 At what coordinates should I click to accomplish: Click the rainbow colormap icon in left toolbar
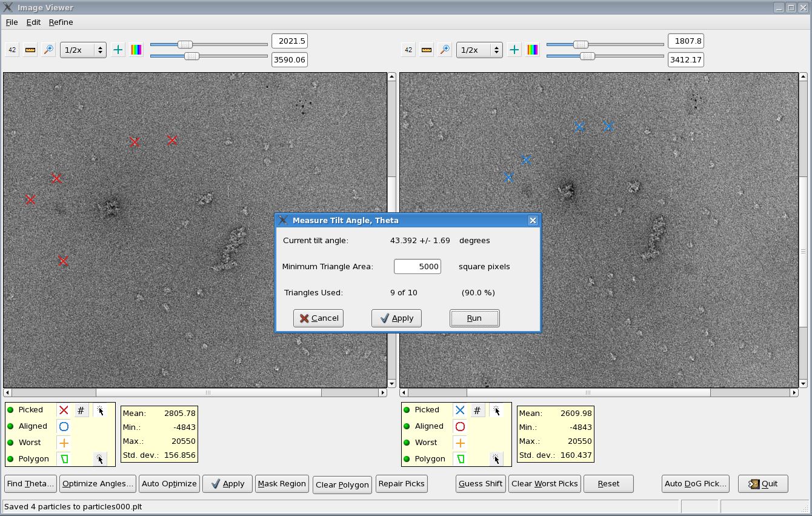(x=136, y=50)
